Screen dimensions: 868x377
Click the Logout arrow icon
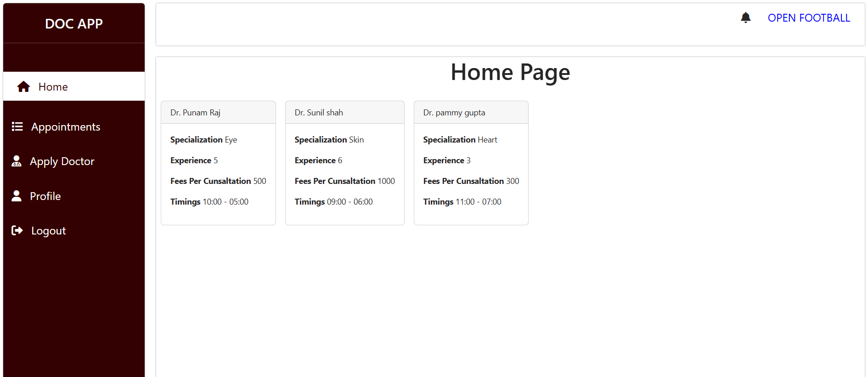(x=17, y=230)
